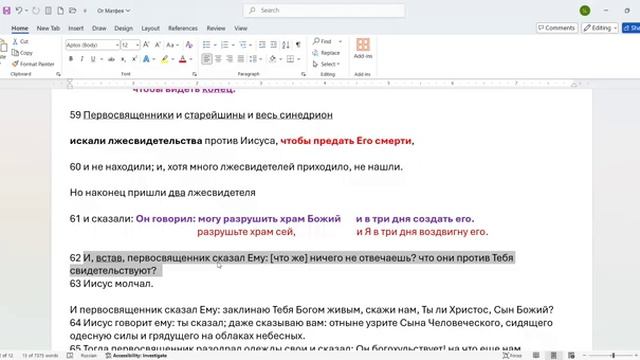Screen dimensions: 640x360
Task: Center the paragraph text
Action: [x=218, y=59]
